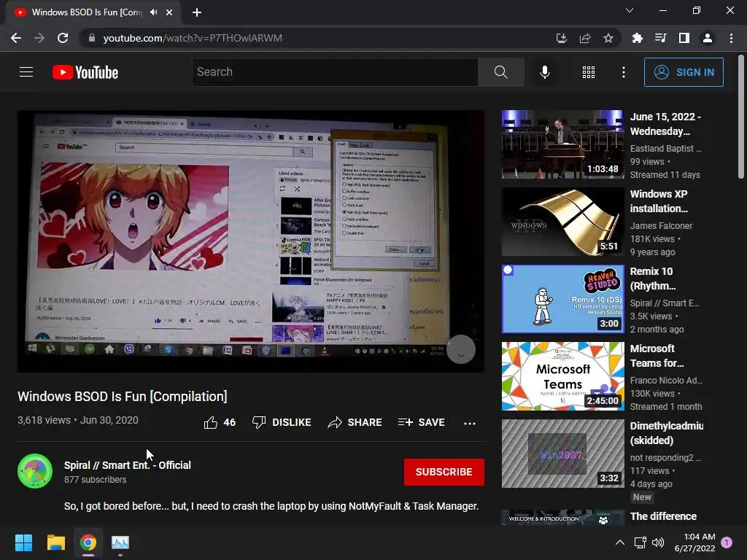The height and width of the screenshot is (560, 747).
Task: Open Windows Start menu
Action: click(x=23, y=542)
